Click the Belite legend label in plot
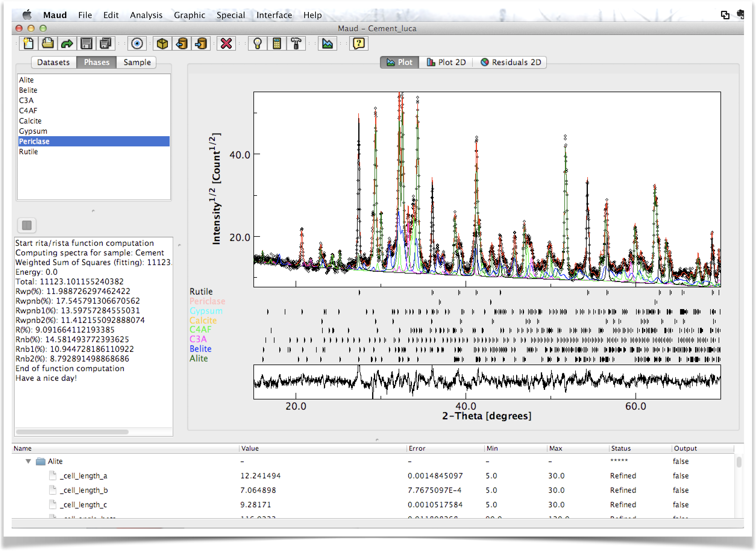 coord(200,349)
